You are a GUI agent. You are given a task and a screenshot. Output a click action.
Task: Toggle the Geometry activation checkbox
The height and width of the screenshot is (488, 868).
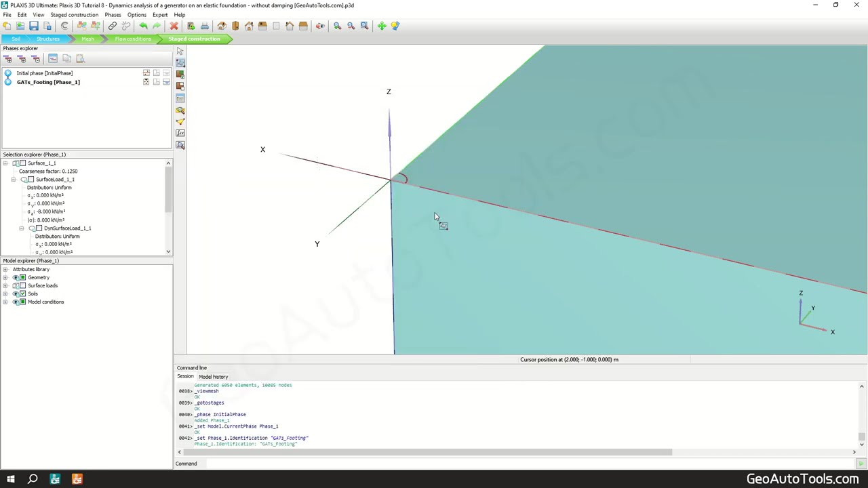click(22, 278)
